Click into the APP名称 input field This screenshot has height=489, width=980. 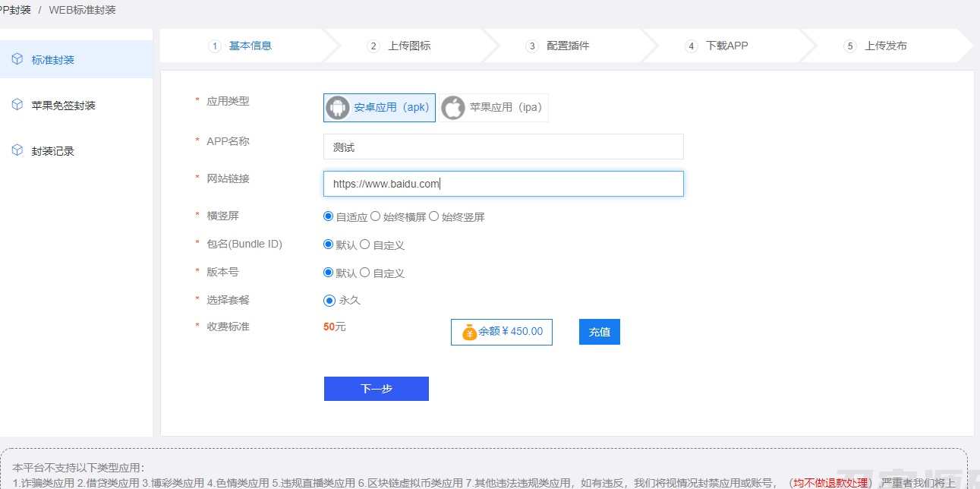click(503, 147)
